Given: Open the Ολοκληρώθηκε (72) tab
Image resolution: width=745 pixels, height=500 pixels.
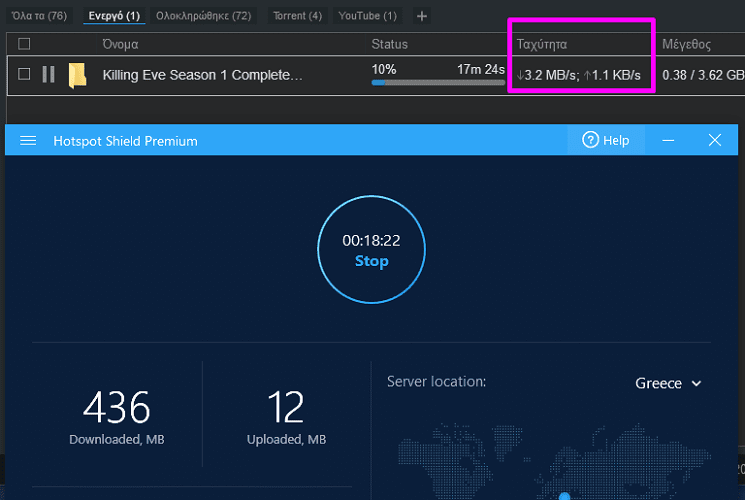Looking at the screenshot, I should (x=203, y=16).
